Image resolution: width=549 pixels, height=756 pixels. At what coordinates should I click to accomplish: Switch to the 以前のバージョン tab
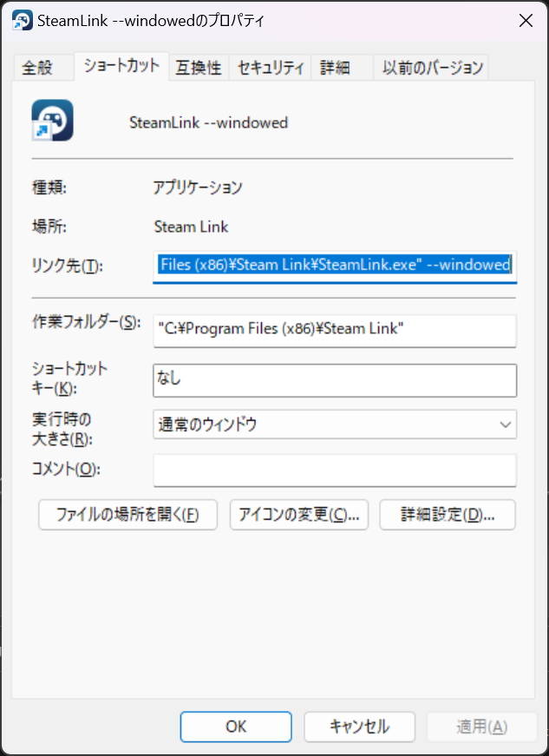click(x=432, y=68)
